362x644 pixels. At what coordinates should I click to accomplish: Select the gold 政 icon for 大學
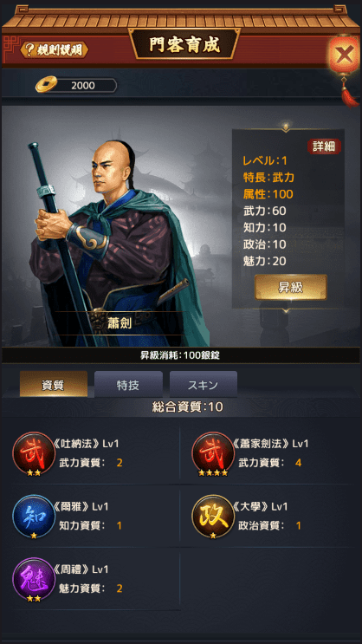[x=213, y=516]
